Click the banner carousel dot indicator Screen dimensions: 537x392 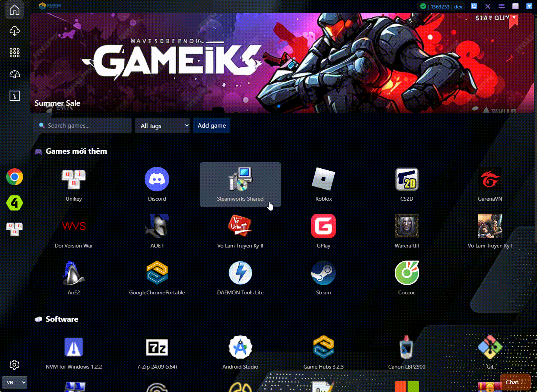[279, 106]
